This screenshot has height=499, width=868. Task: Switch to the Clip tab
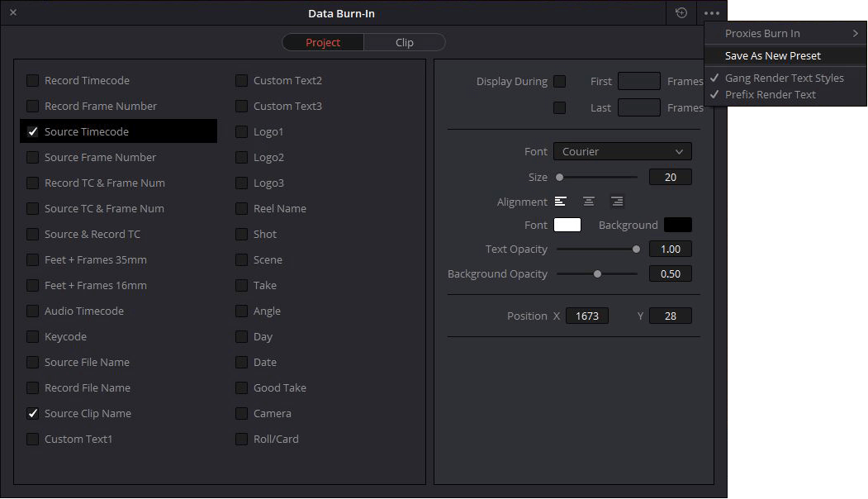click(404, 43)
